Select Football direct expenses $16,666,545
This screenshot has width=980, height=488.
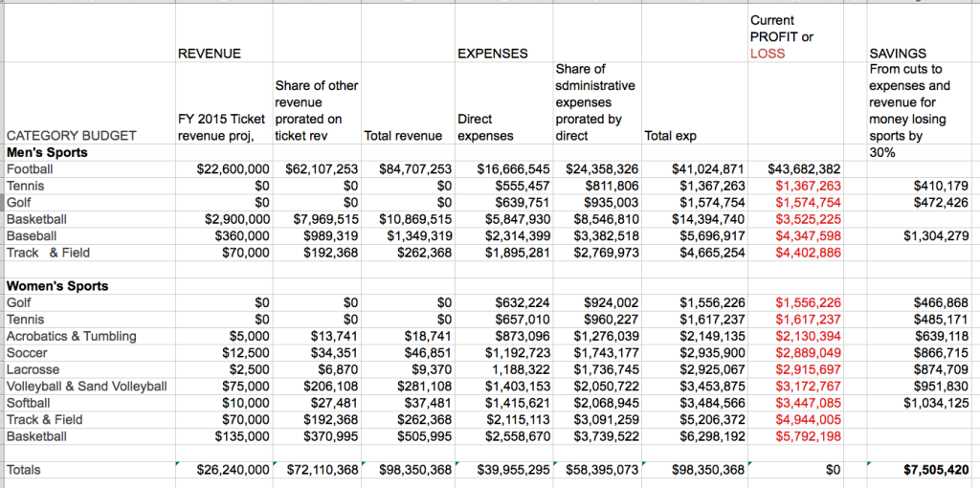pos(513,168)
